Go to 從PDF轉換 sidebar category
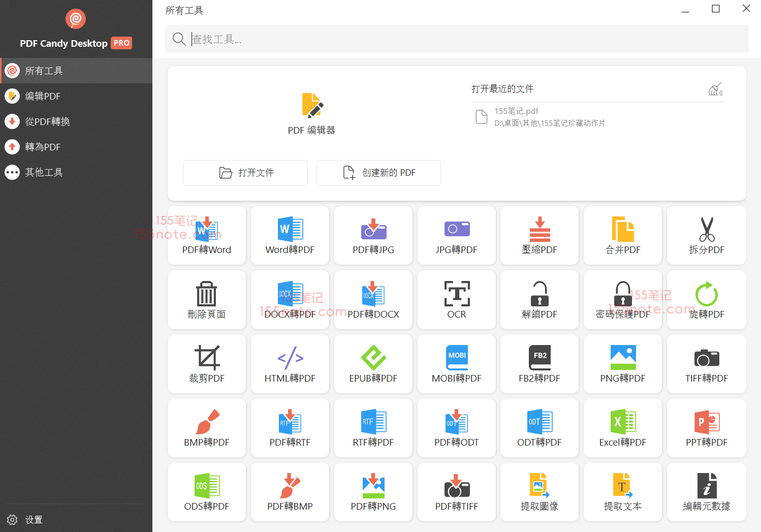The width and height of the screenshot is (761, 532). 47,121
